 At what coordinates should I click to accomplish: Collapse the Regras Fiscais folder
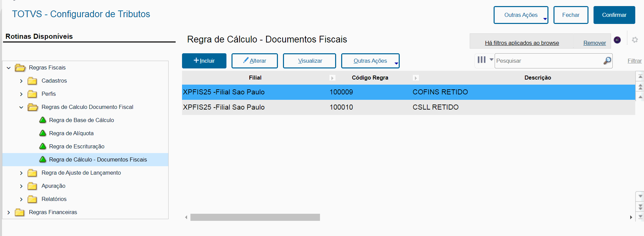pos(9,68)
